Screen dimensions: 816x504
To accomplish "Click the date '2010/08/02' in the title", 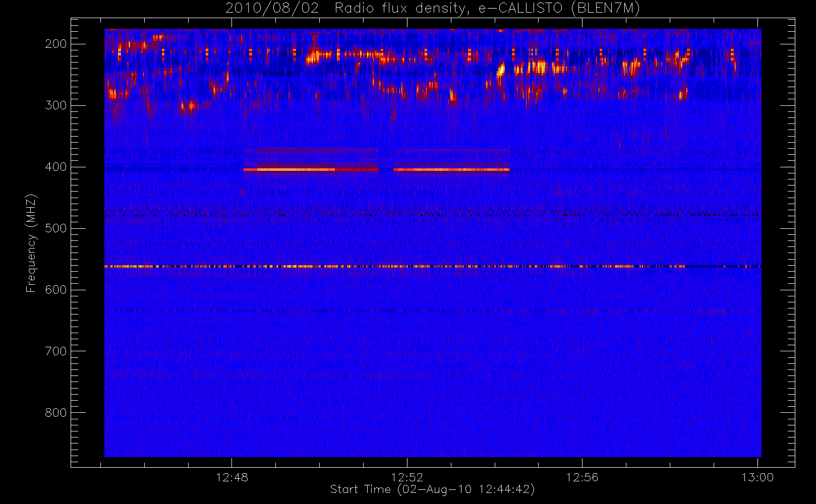I will (272, 9).
